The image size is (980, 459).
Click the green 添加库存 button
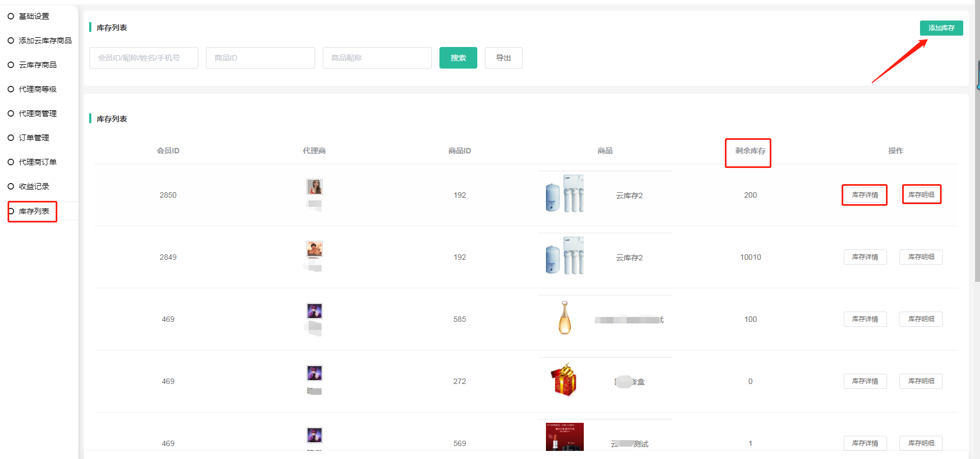(941, 28)
